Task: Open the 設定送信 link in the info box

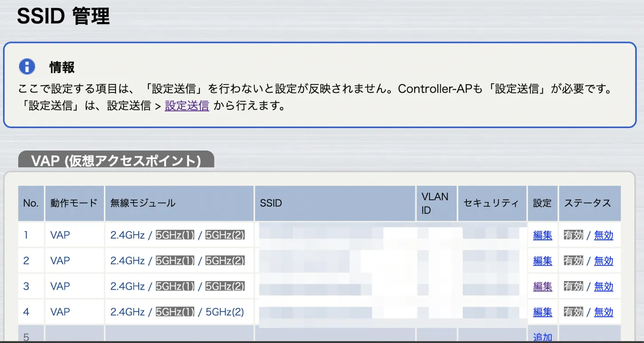Action: pos(187,106)
